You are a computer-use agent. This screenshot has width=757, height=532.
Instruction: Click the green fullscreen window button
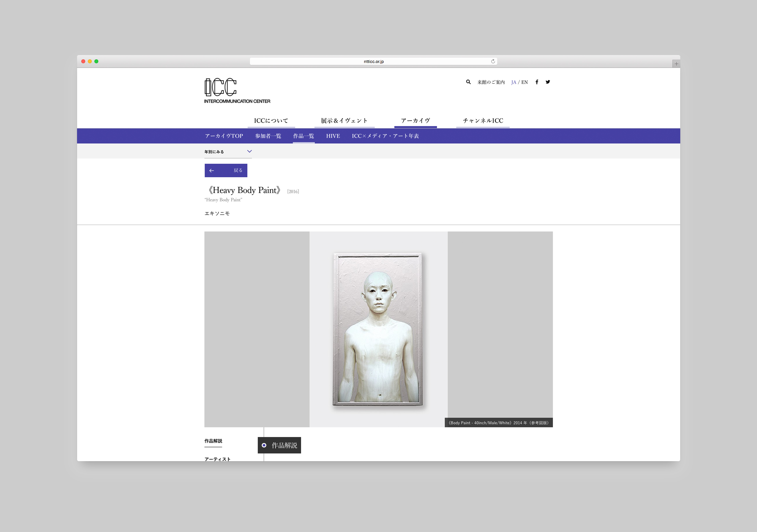[96, 61]
